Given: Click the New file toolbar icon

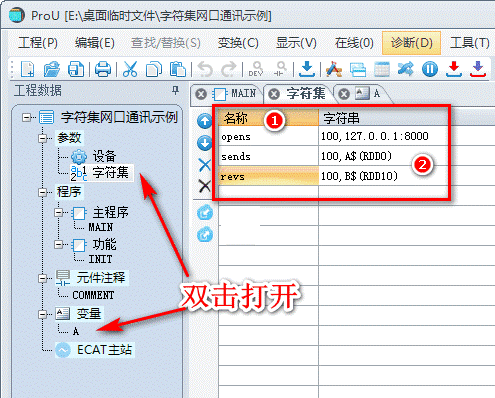Looking at the screenshot, I should tap(27, 69).
